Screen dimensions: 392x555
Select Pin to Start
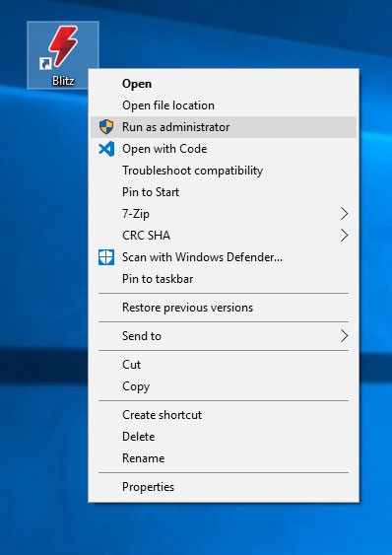tap(224, 192)
